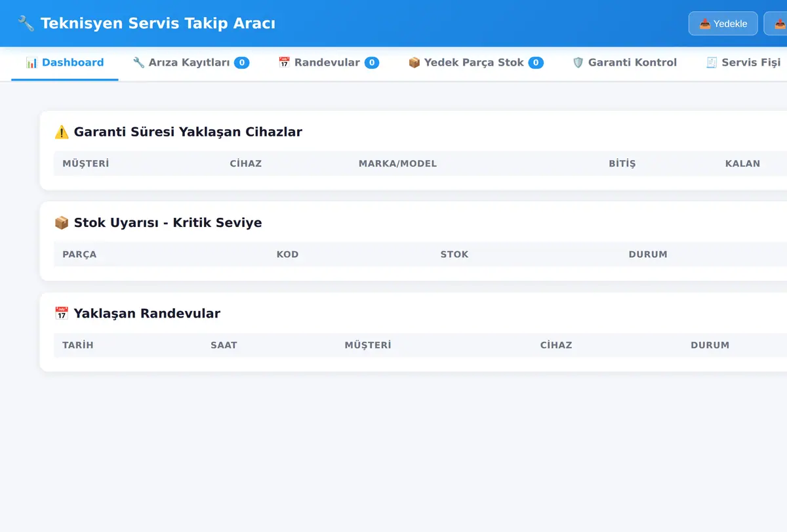Image resolution: width=787 pixels, height=532 pixels.
Task: Open the Dashboard tab
Action: (x=65, y=63)
